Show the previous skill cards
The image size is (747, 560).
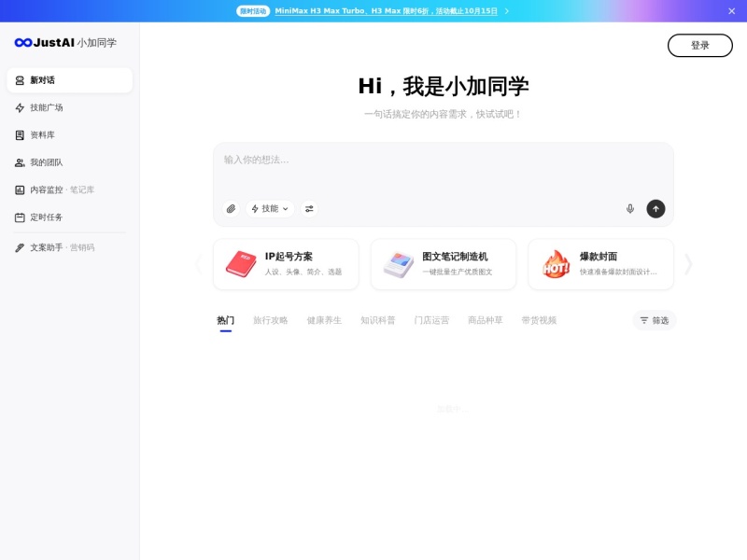pyautogui.click(x=199, y=264)
